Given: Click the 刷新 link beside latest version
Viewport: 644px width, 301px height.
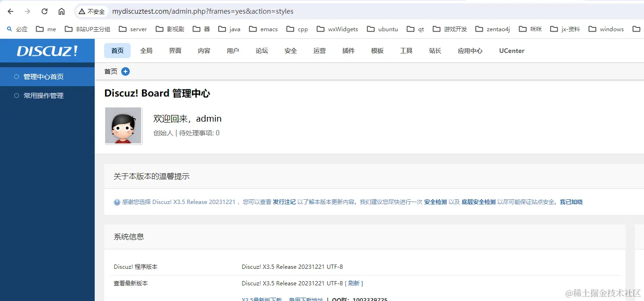Looking at the screenshot, I should (354, 283).
